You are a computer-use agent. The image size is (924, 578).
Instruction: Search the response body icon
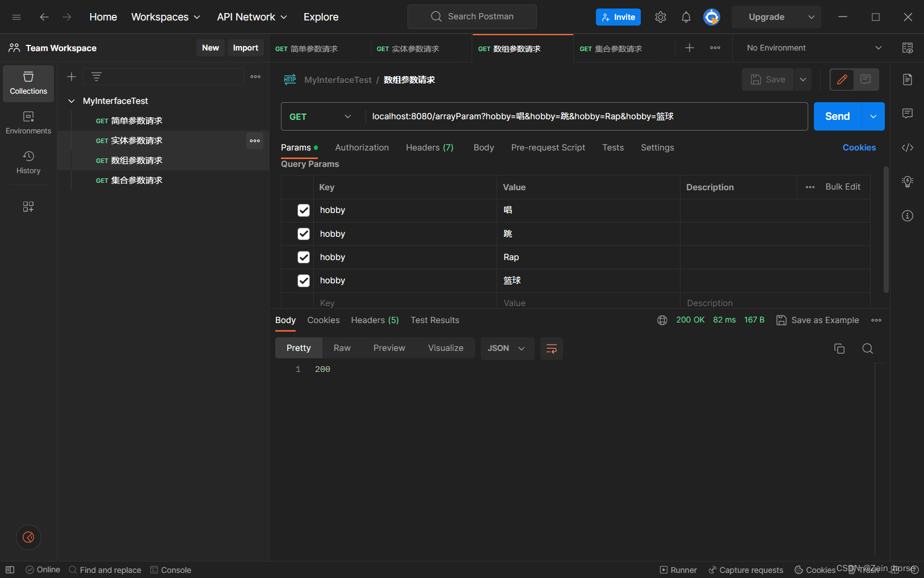click(x=868, y=349)
